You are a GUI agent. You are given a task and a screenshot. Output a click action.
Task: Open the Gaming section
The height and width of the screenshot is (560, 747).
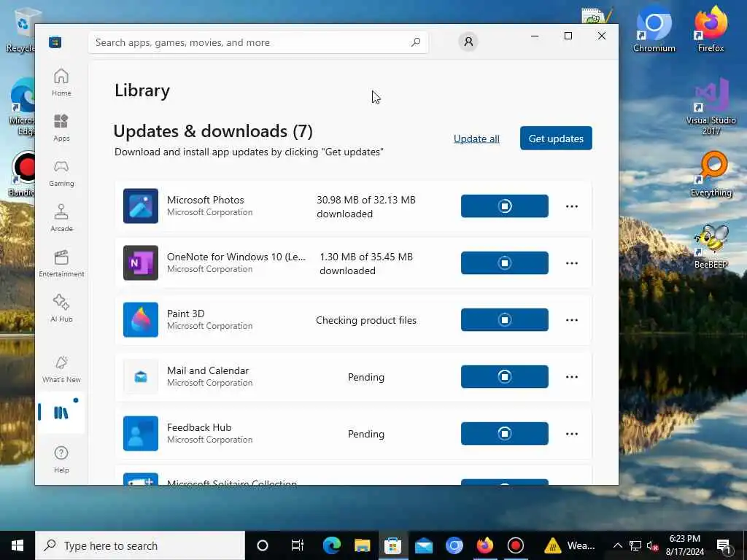point(61,173)
